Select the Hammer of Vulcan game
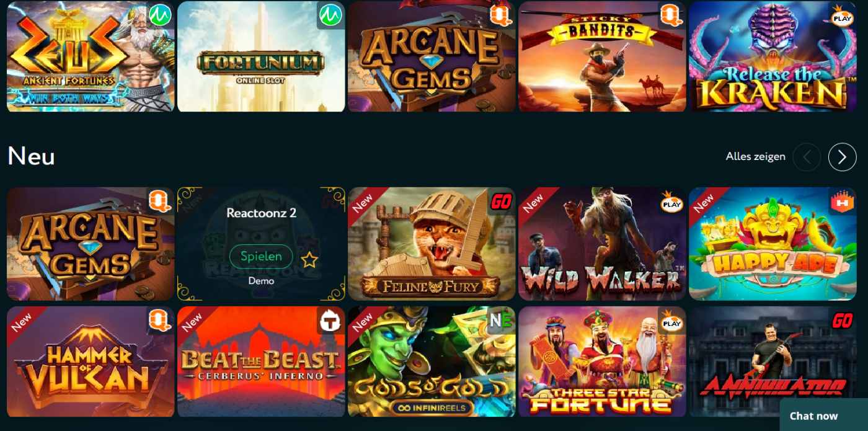Viewport: 868px width, 431px height. [91, 362]
